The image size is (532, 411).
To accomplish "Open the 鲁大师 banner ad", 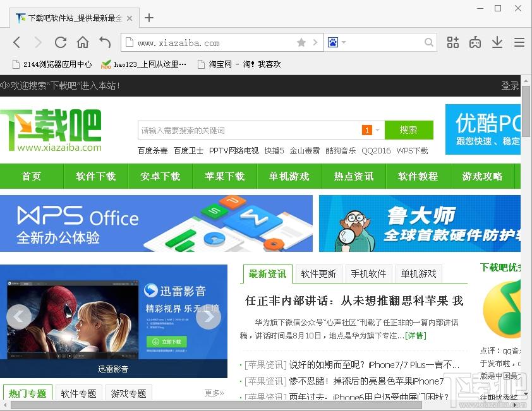I will pyautogui.click(x=420, y=223).
